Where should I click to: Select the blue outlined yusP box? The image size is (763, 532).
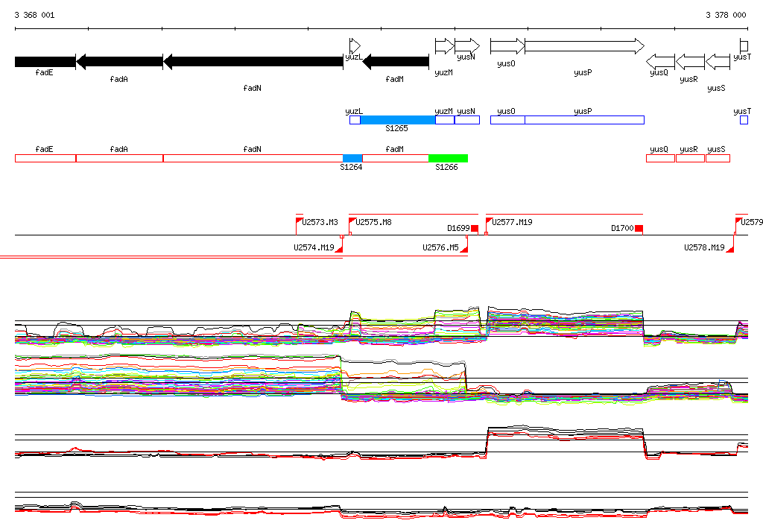[x=584, y=120]
